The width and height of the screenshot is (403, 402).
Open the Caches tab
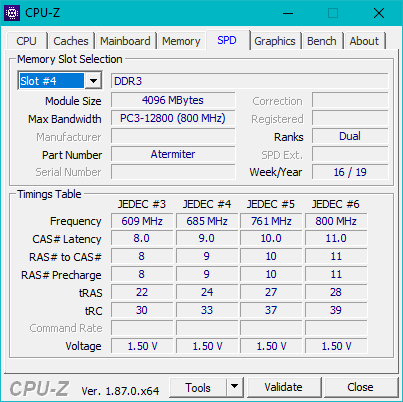(x=71, y=41)
